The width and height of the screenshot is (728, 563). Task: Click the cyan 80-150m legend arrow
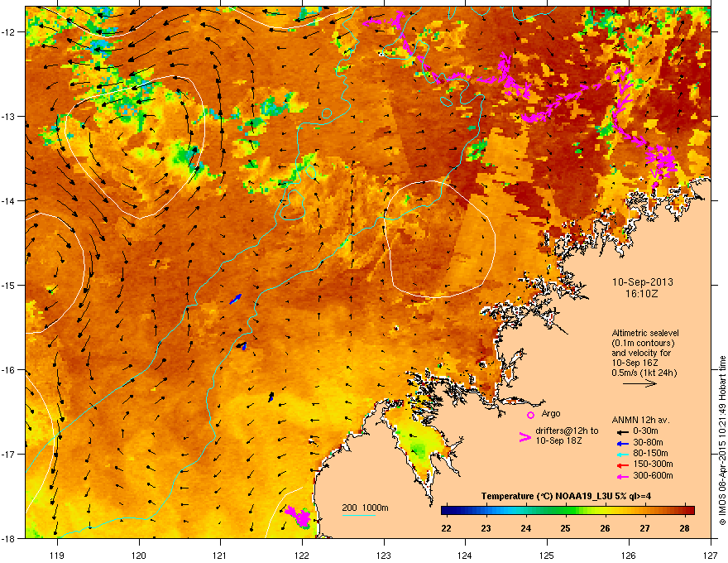tap(622, 454)
